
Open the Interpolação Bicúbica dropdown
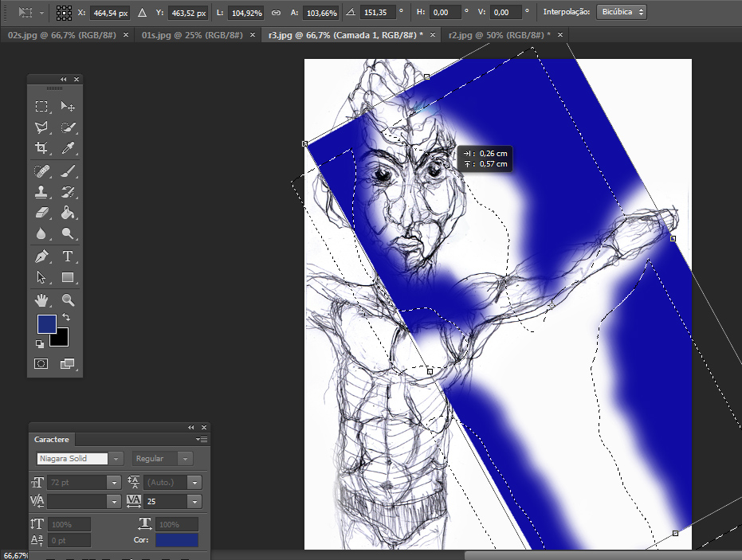tap(620, 13)
